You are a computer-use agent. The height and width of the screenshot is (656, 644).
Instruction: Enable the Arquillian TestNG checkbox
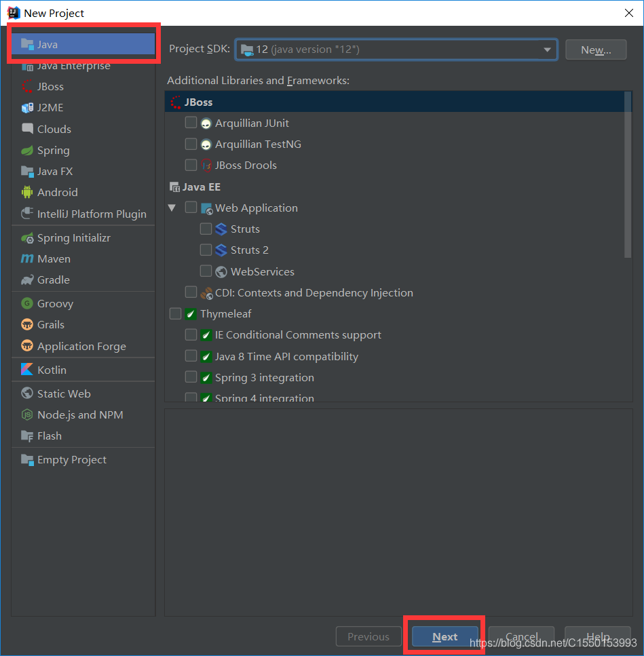tap(191, 144)
